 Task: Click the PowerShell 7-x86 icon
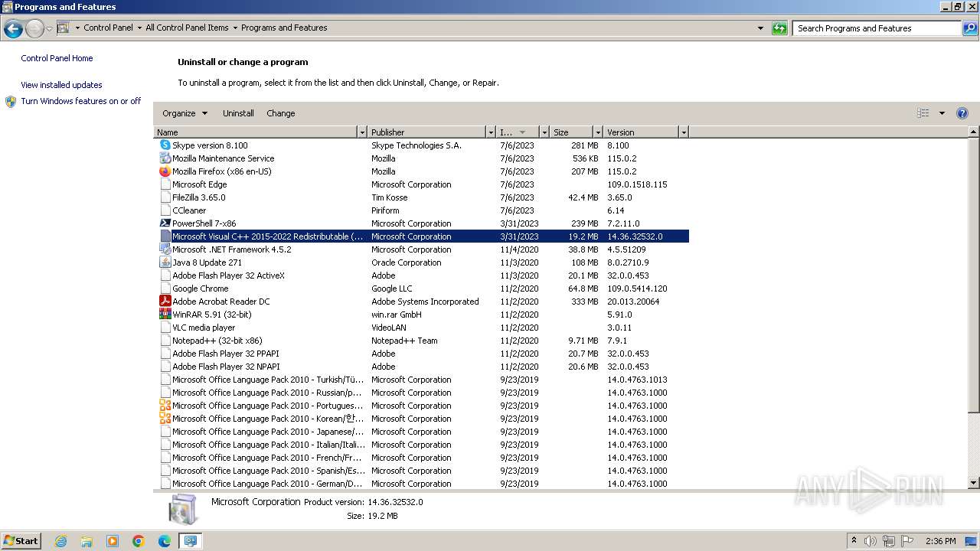click(165, 223)
